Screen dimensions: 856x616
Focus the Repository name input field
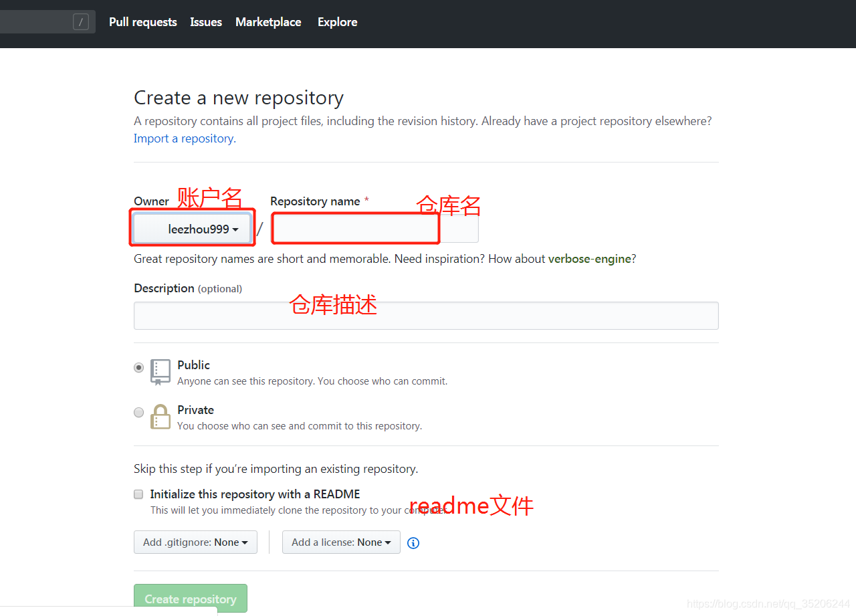click(x=374, y=229)
